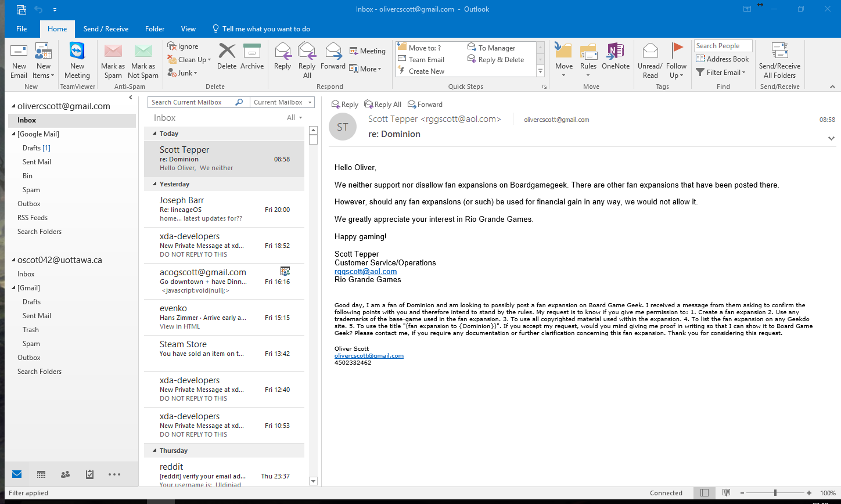The height and width of the screenshot is (504, 841).
Task: Zoom in with the plus button
Action: tap(809, 493)
